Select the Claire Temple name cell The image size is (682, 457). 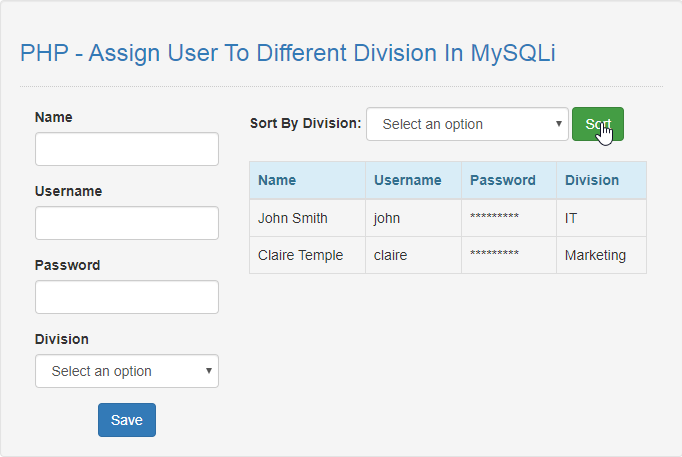tap(308, 255)
